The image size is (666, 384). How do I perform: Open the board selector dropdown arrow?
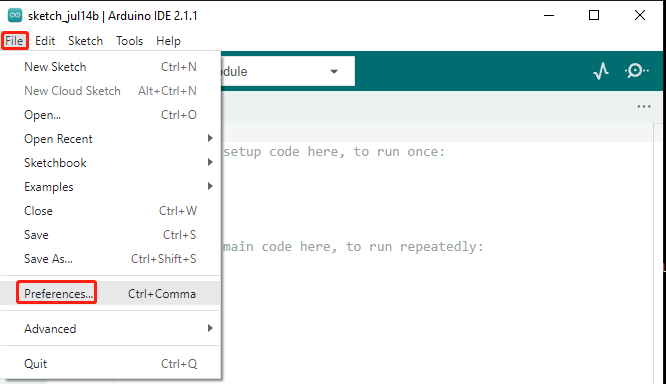334,71
